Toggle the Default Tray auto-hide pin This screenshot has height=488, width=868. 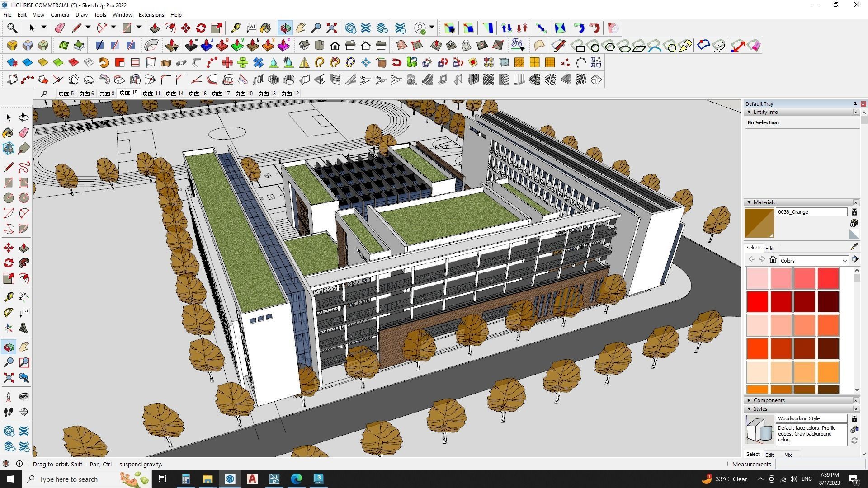(855, 104)
